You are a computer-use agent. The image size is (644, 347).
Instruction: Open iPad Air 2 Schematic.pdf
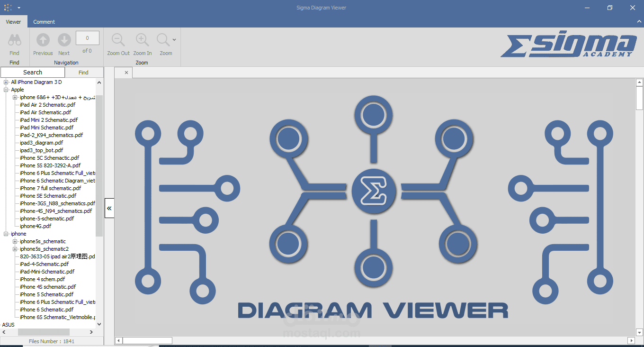[x=47, y=105]
